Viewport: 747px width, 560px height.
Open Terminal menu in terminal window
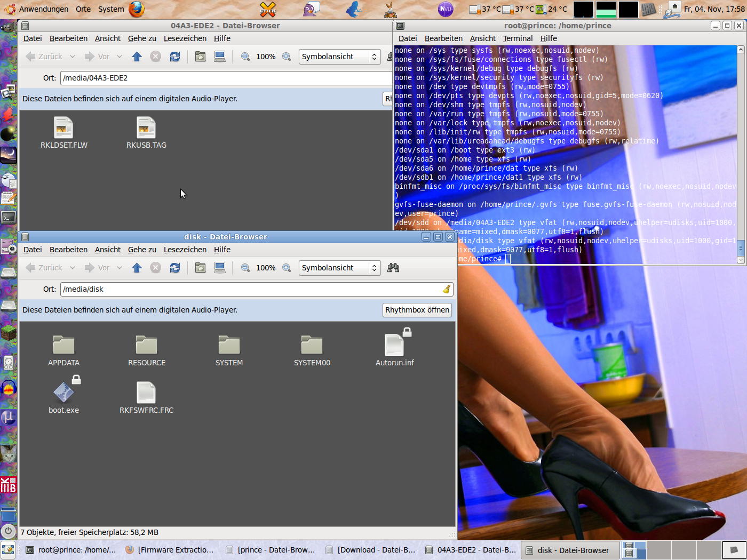point(518,38)
